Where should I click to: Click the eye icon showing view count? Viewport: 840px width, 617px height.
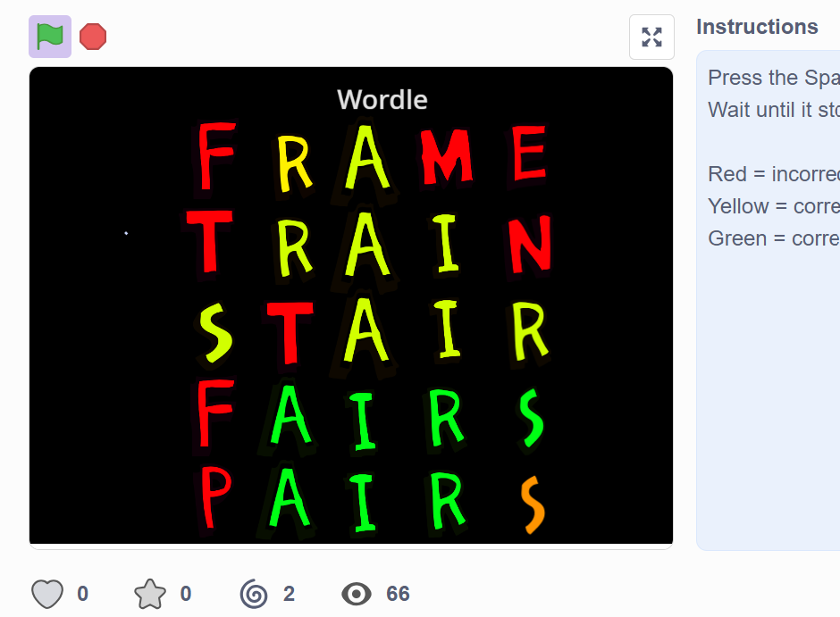(x=357, y=593)
